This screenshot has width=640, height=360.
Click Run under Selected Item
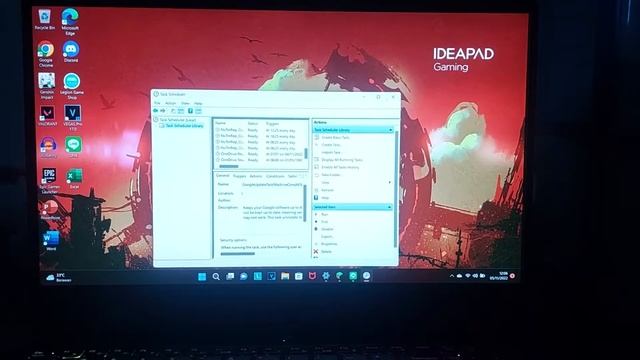pos(324,215)
